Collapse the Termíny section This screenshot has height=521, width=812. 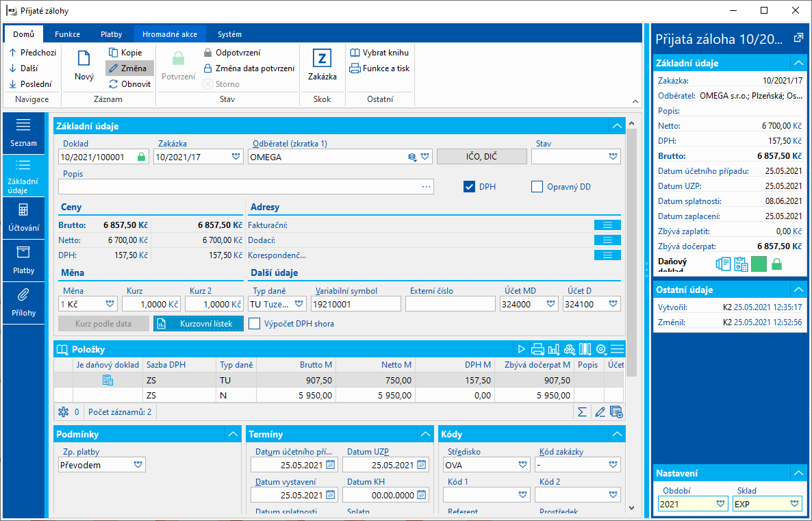click(x=425, y=434)
